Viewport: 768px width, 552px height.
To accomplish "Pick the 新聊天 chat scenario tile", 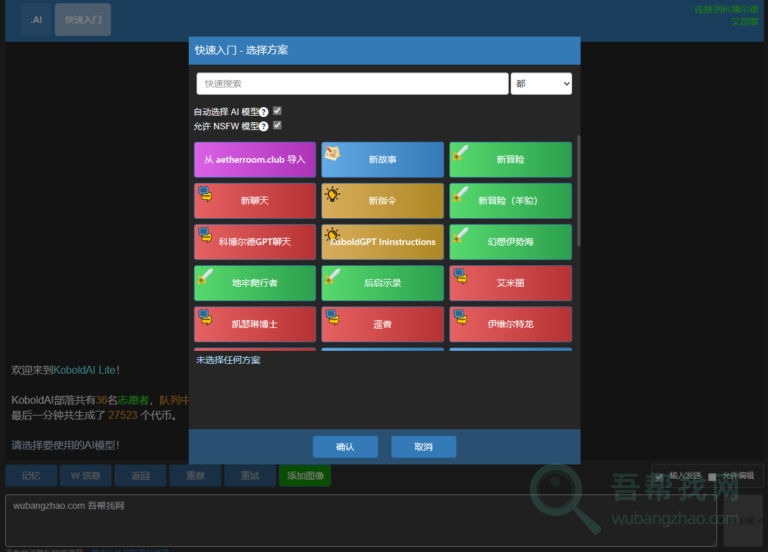I will click(x=254, y=201).
